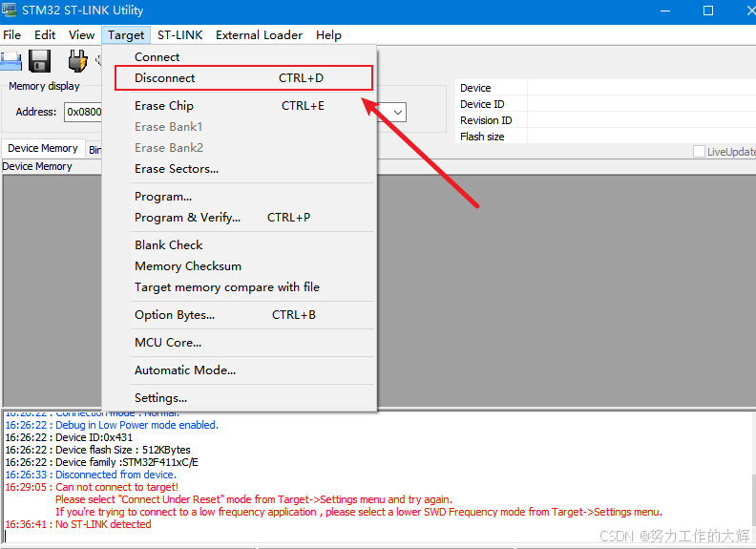Click the Revision ID value field
Image resolution: width=756 pixels, height=549 pixels.
641,120
